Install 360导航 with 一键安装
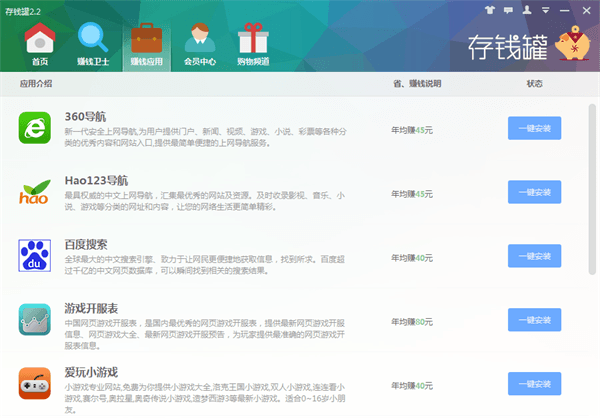The height and width of the screenshot is (418, 600). pyautogui.click(x=534, y=128)
